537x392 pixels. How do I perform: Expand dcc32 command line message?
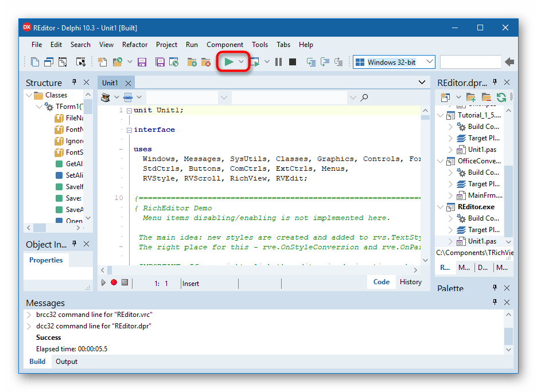29,326
